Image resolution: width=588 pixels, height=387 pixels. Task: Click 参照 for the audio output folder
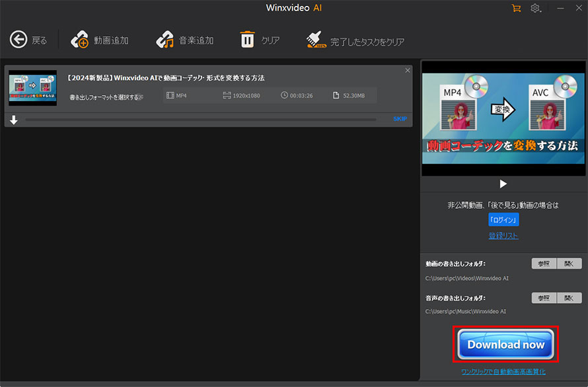(544, 298)
